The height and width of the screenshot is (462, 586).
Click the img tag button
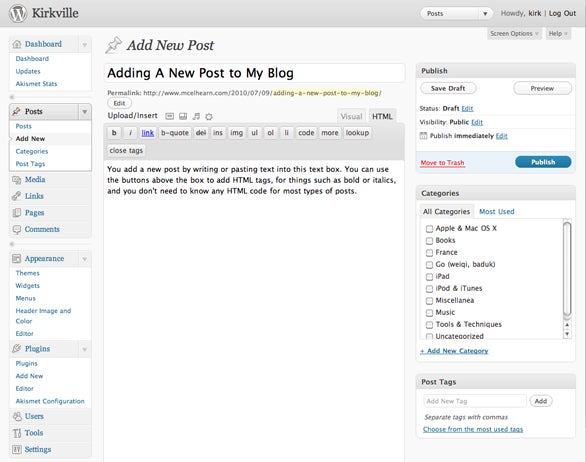click(x=236, y=133)
